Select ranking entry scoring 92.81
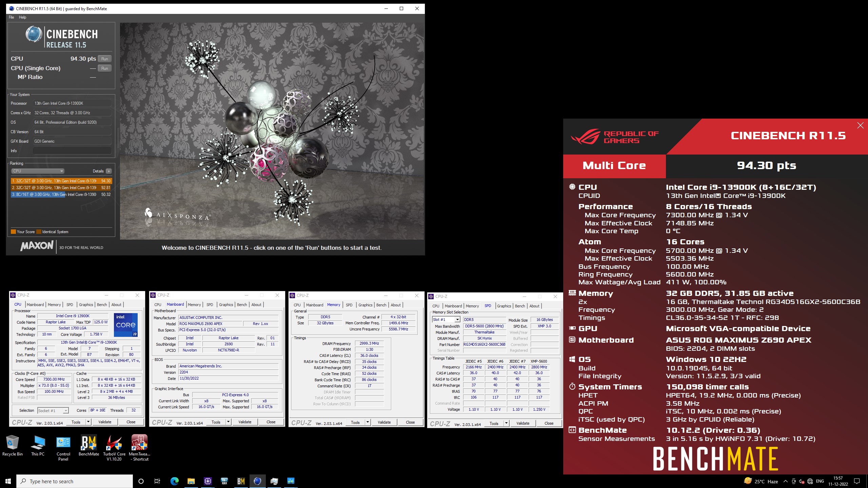868x488 pixels. coord(61,188)
